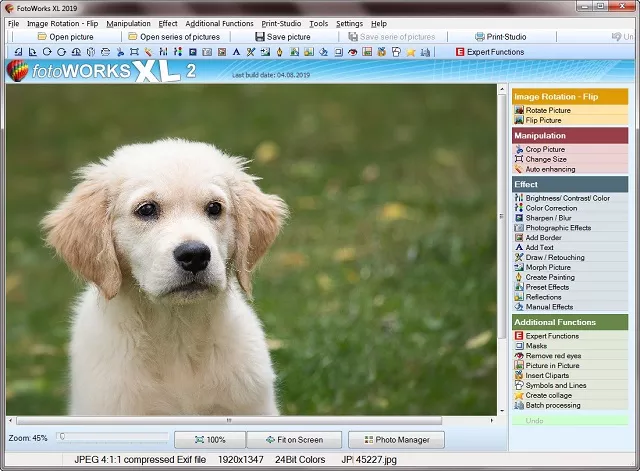Open the Print-Studio menu in menu bar

[282, 23]
